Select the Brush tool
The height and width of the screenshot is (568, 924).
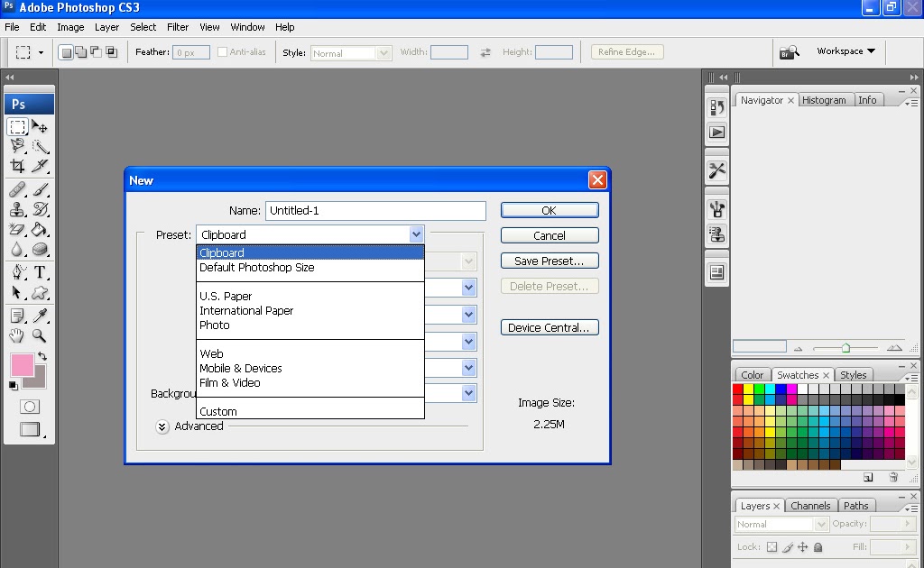(x=40, y=189)
